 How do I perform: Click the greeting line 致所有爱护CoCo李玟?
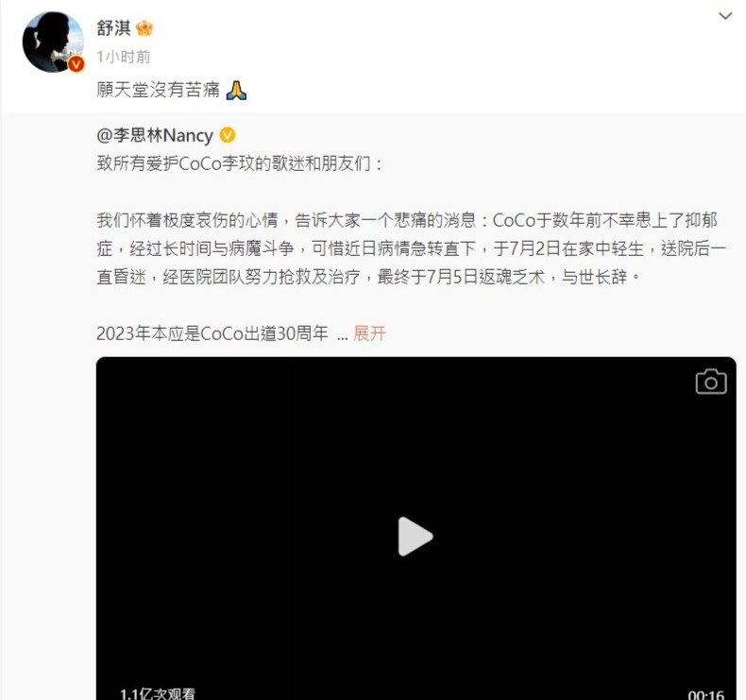coord(239,163)
